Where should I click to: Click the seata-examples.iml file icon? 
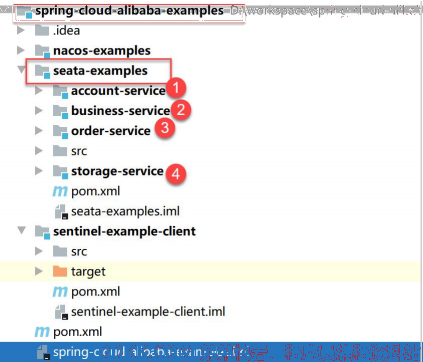click(61, 211)
